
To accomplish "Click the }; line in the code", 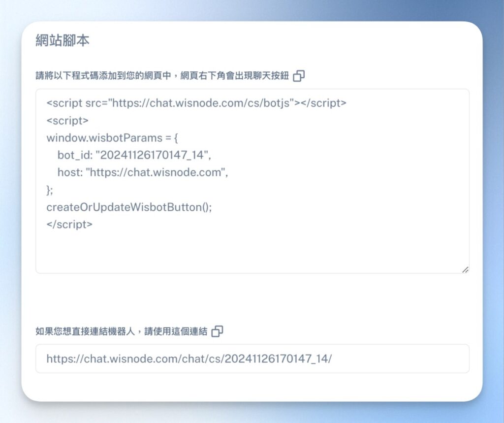I will coord(50,190).
